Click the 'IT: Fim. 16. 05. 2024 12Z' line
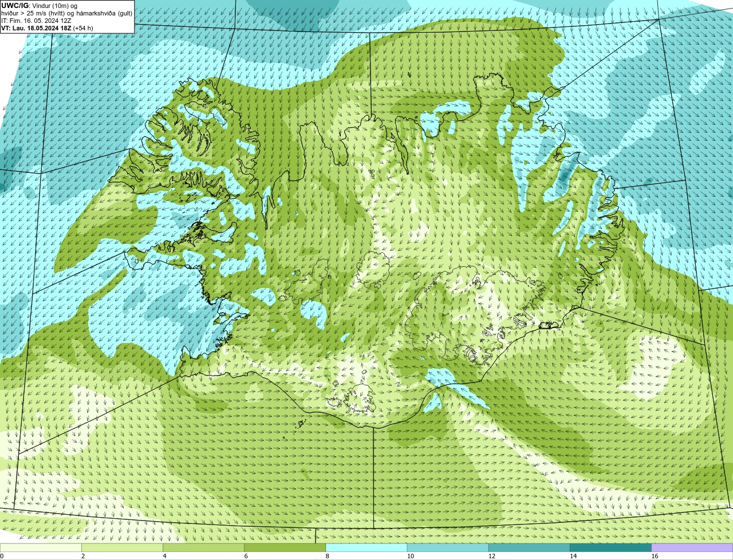733x560 pixels. [x=36, y=20]
